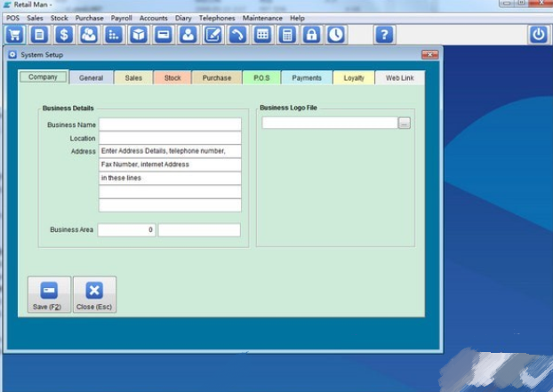Viewport: 553px width, 392px height.
Task: Click the shopping cart POS toolbar icon
Action: coord(14,35)
